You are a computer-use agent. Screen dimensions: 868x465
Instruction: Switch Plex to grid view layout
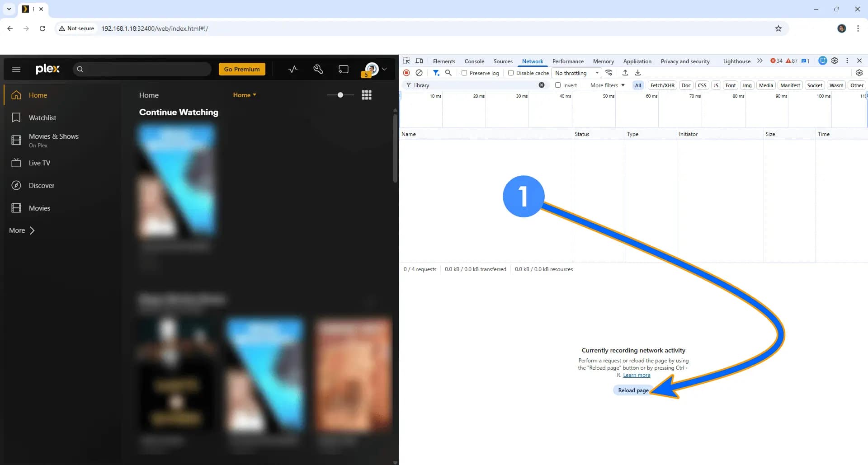[367, 95]
